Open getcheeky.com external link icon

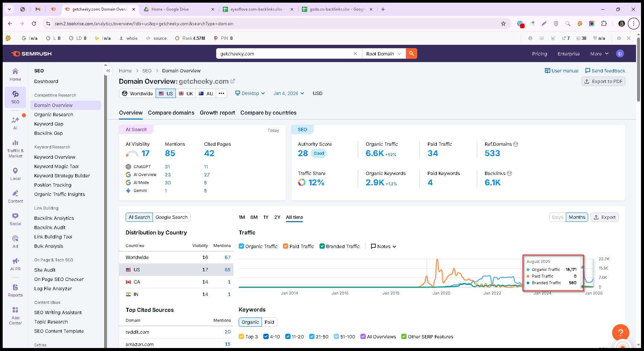[233, 81]
